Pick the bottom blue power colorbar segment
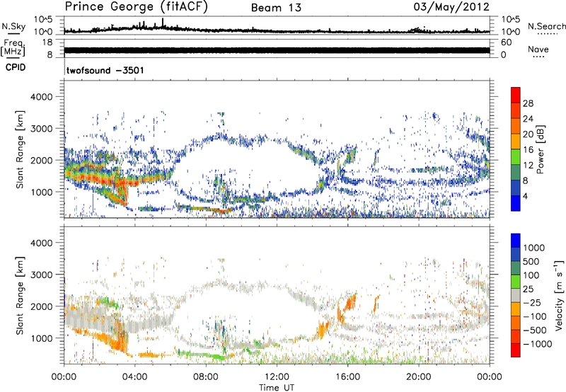 click(516, 204)
